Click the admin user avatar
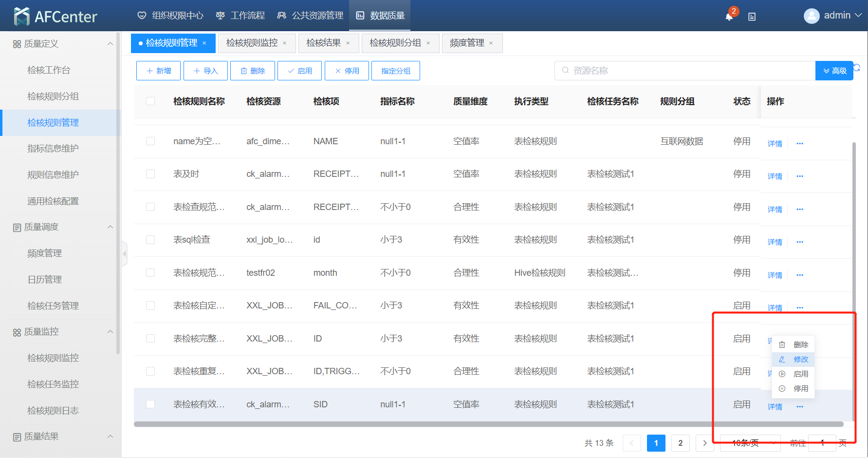This screenshot has height=458, width=868. [x=811, y=16]
